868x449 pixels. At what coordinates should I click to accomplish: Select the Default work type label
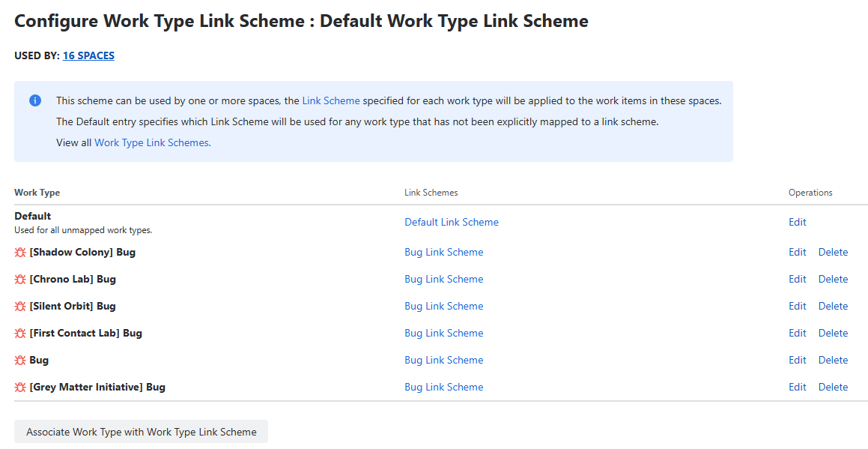click(33, 216)
